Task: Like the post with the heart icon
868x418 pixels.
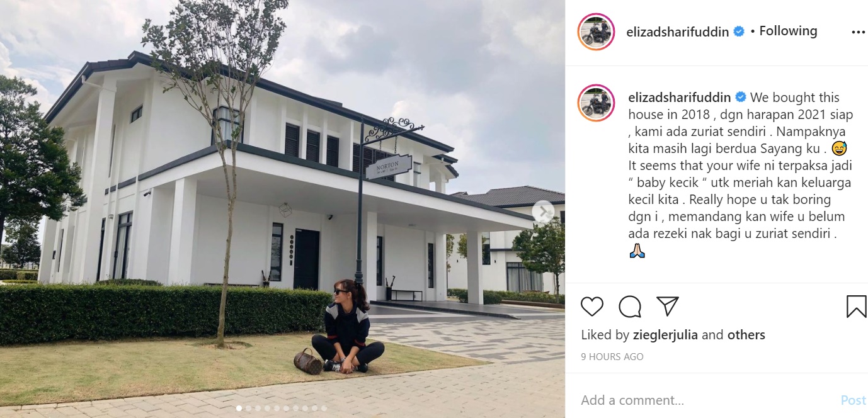Action: (592, 307)
